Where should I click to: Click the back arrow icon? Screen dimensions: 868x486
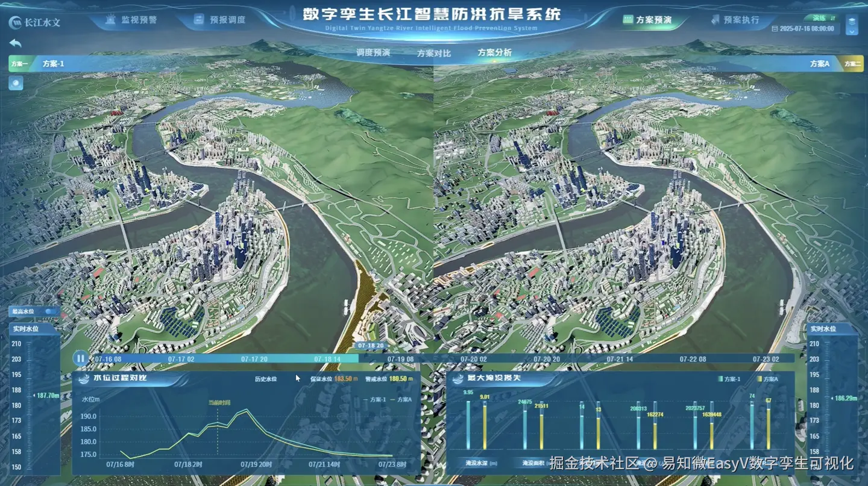click(15, 43)
